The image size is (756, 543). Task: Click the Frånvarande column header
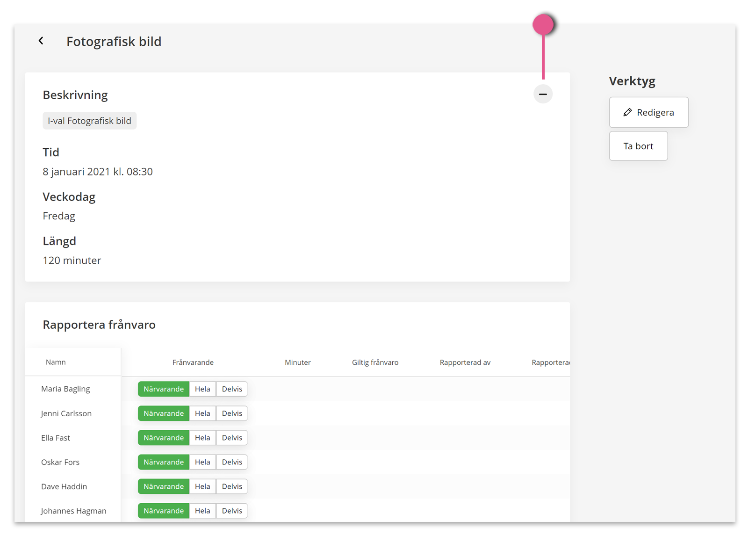coord(193,362)
